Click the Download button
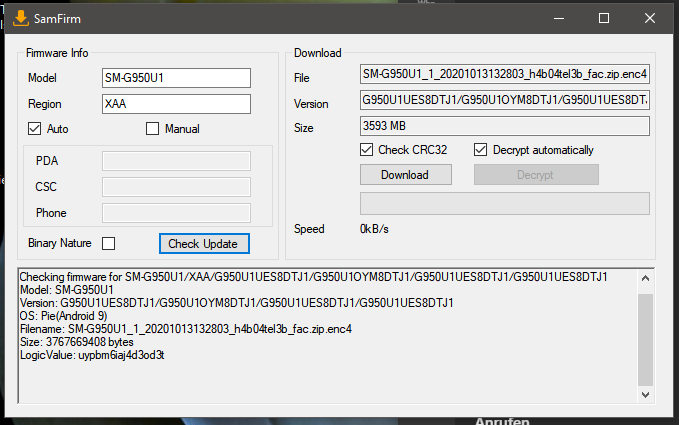 pyautogui.click(x=406, y=175)
